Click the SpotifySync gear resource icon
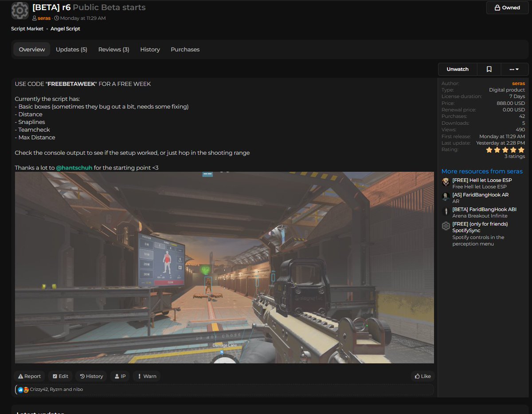This screenshot has width=532, height=414. 446,226
